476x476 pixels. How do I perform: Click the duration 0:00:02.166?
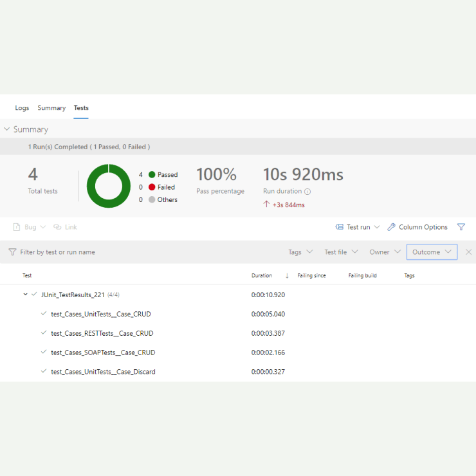tap(268, 352)
